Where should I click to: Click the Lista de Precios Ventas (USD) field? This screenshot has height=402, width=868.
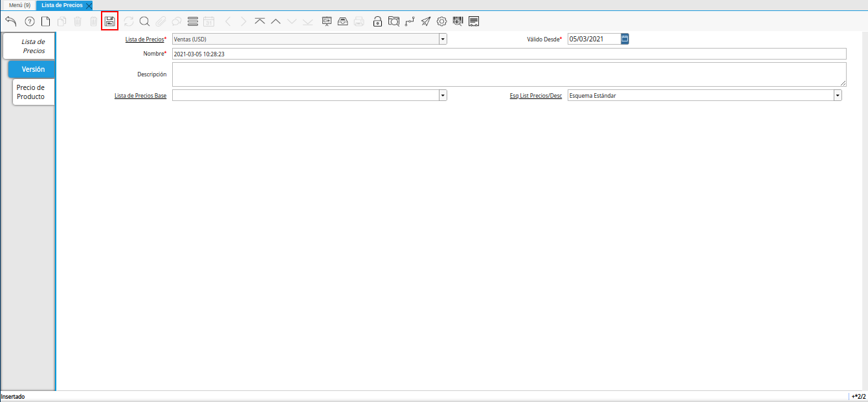point(306,39)
